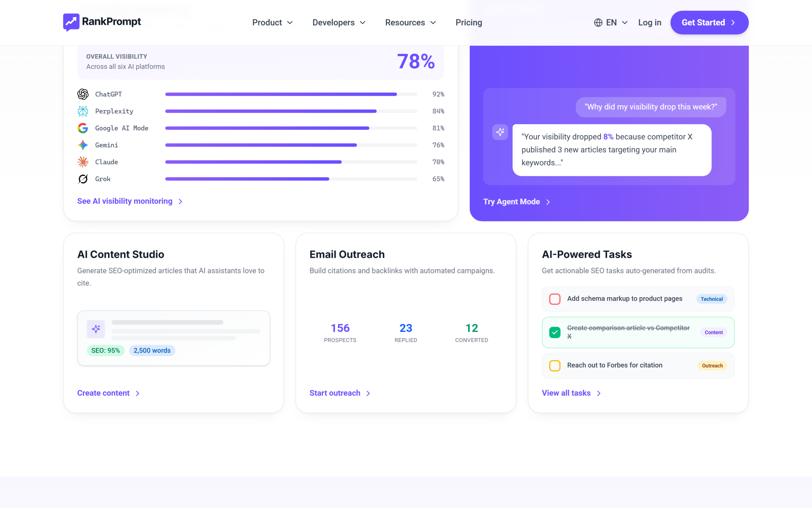Viewport: 812px width, 508px height.
Task: Click the SEO: 95% badge
Action: click(105, 351)
